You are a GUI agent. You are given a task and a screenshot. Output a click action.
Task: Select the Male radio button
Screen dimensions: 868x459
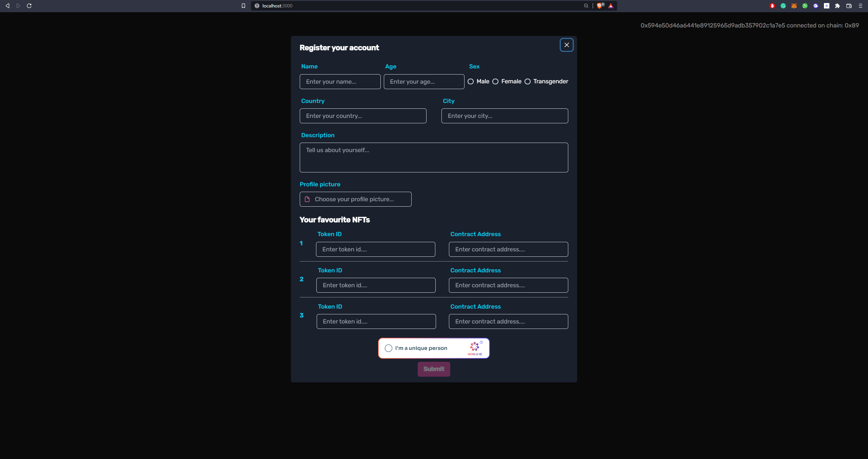pos(471,82)
